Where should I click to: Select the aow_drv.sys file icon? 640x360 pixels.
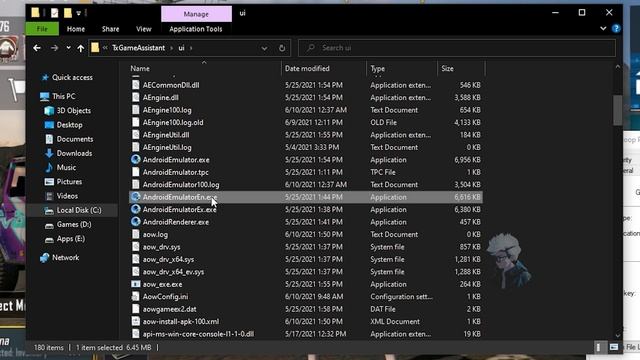pyautogui.click(x=136, y=247)
